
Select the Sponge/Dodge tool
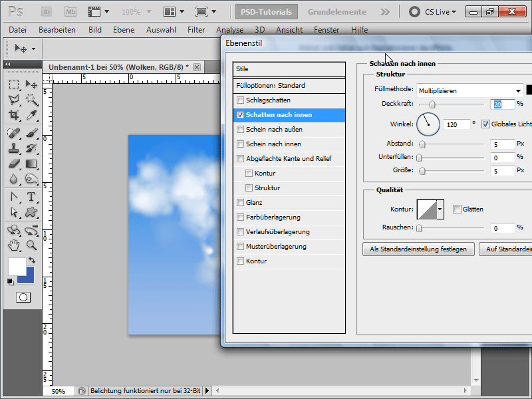[x=31, y=179]
